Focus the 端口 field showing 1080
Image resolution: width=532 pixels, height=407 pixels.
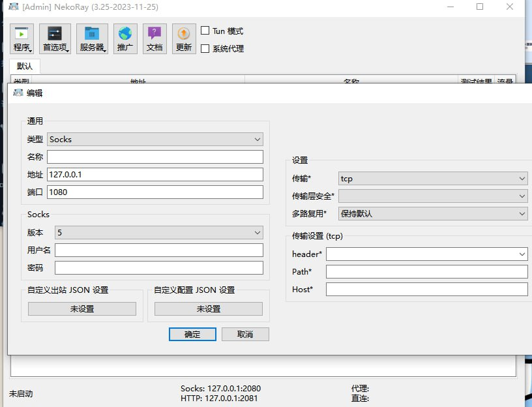point(155,192)
